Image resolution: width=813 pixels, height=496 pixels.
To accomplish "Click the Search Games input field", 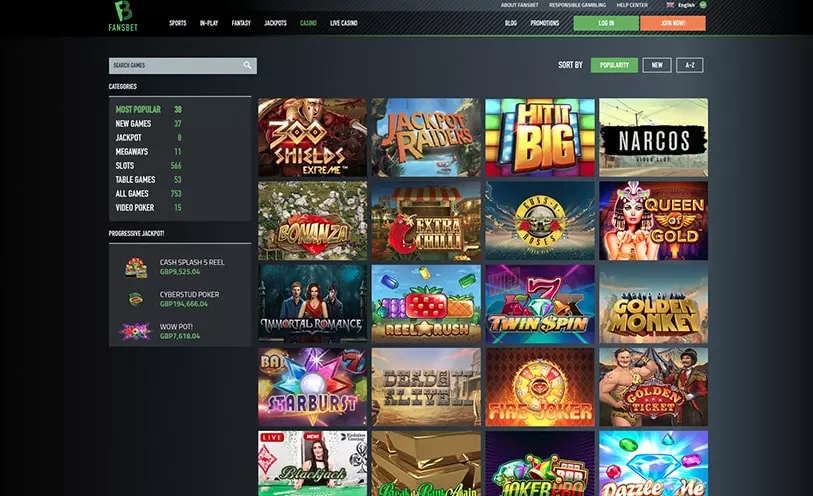I will 183,65.
